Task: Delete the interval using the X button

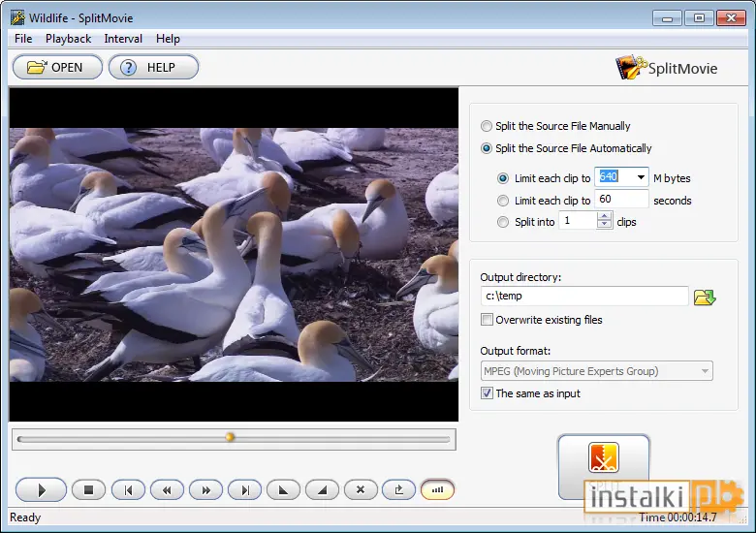Action: (361, 490)
